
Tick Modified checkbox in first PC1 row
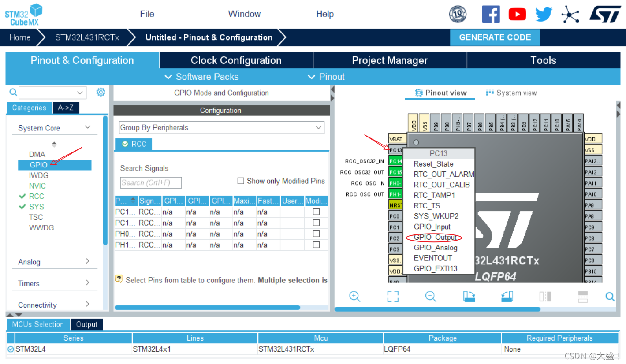(316, 212)
